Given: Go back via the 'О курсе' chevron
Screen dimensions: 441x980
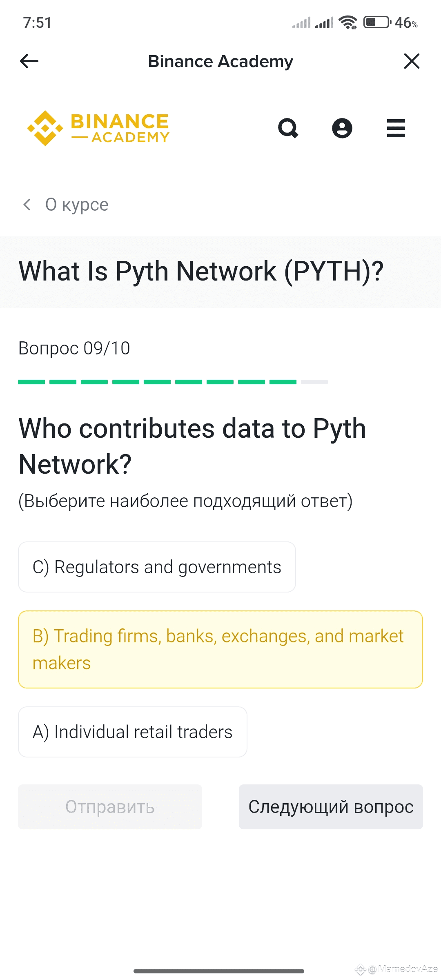Looking at the screenshot, I should pyautogui.click(x=27, y=204).
